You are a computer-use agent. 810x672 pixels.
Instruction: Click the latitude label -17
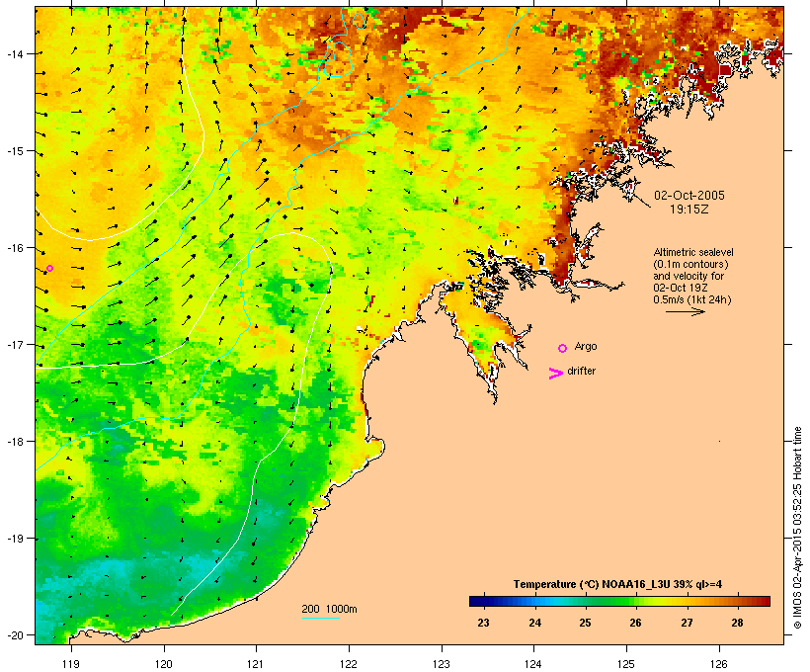tap(15, 345)
